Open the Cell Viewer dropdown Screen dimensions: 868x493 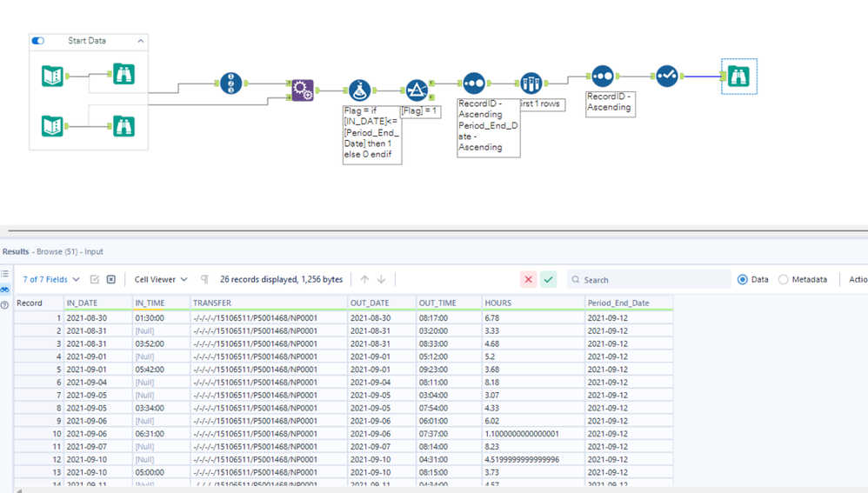coord(161,279)
